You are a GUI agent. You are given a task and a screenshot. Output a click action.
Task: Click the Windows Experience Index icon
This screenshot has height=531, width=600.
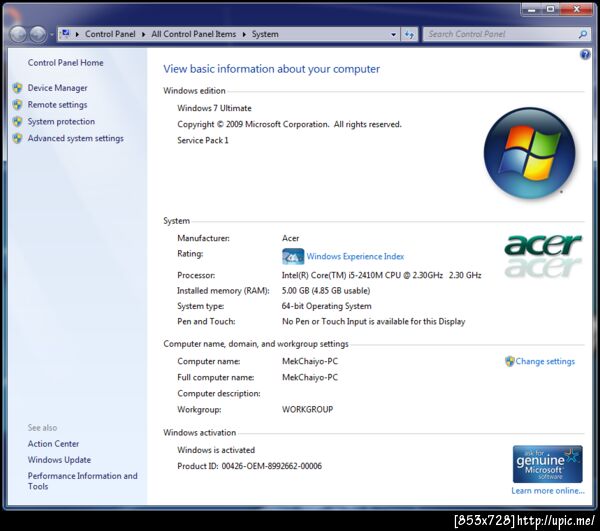point(293,256)
